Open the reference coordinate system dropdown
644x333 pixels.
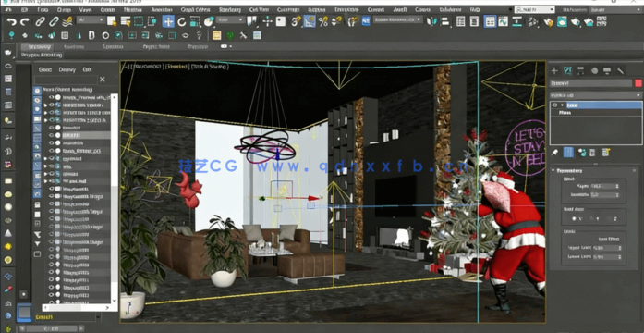pos(231,19)
